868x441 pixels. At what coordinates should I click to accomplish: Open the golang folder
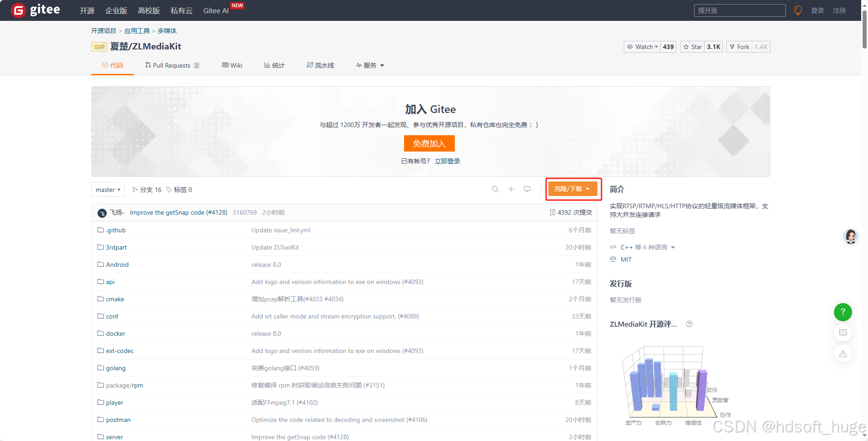tap(116, 368)
